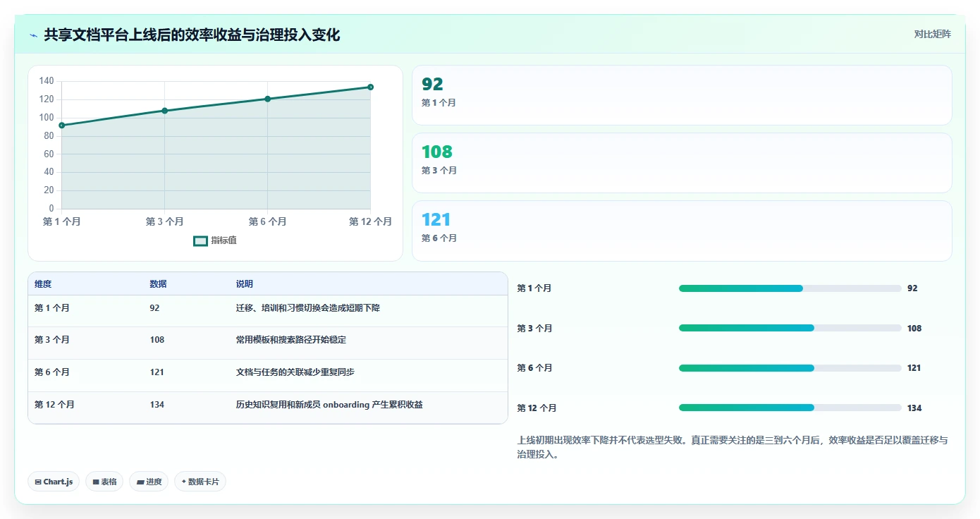The image size is (980, 519).
Task: Click the icon in the 进度 chip
Action: coord(140,482)
